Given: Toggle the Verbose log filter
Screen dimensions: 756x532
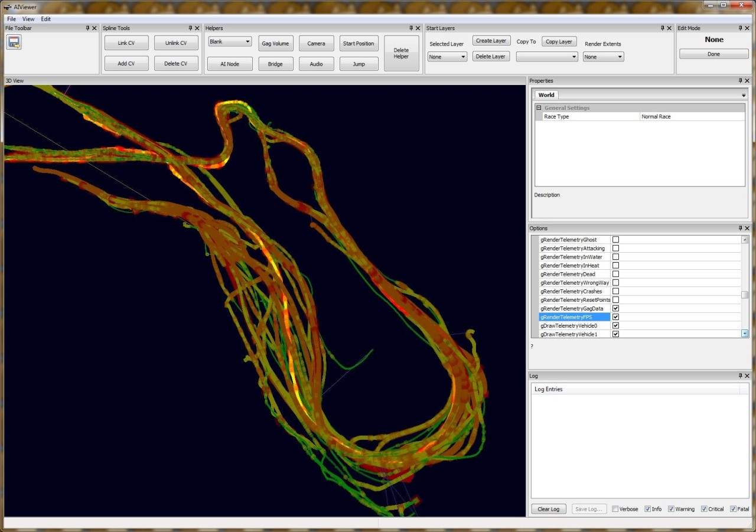Looking at the screenshot, I should click(x=615, y=509).
